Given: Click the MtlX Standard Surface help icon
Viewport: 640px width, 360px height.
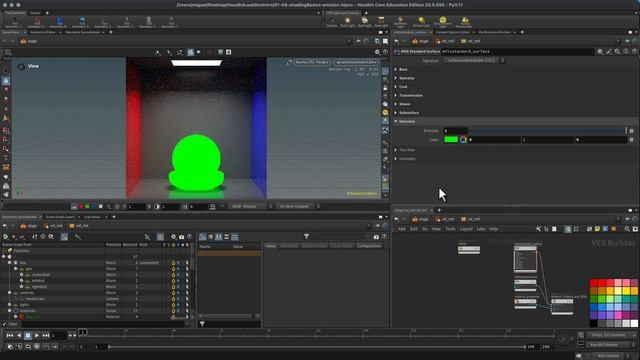Looking at the screenshot, I should [x=634, y=51].
